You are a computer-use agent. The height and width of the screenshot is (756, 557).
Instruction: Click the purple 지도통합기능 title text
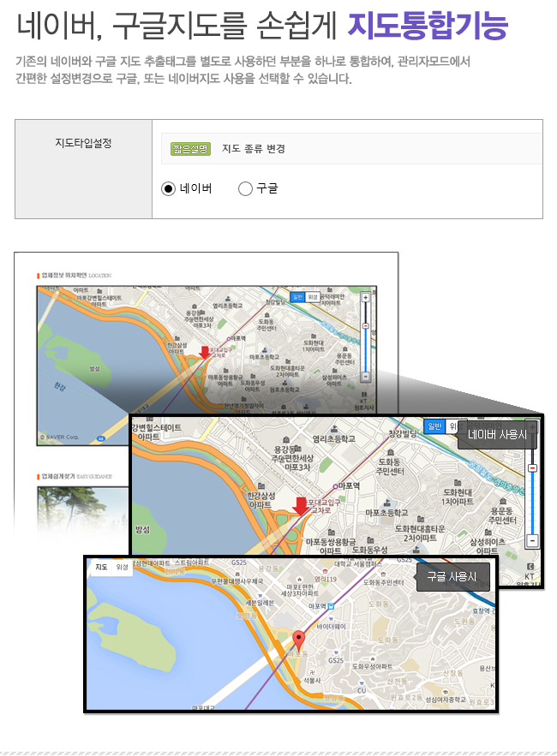coord(428,26)
